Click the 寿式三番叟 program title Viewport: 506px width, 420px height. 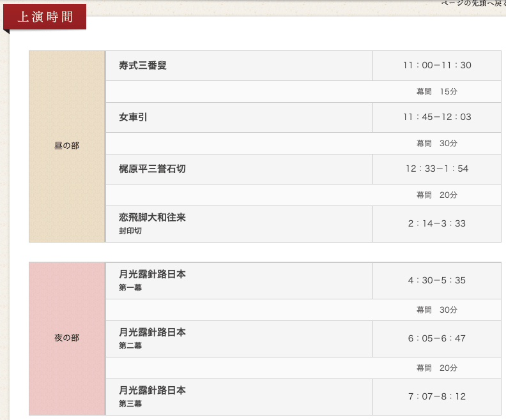tap(142, 66)
